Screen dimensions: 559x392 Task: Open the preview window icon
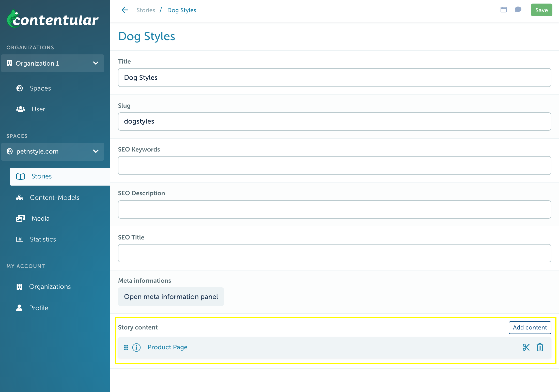pyautogui.click(x=503, y=10)
